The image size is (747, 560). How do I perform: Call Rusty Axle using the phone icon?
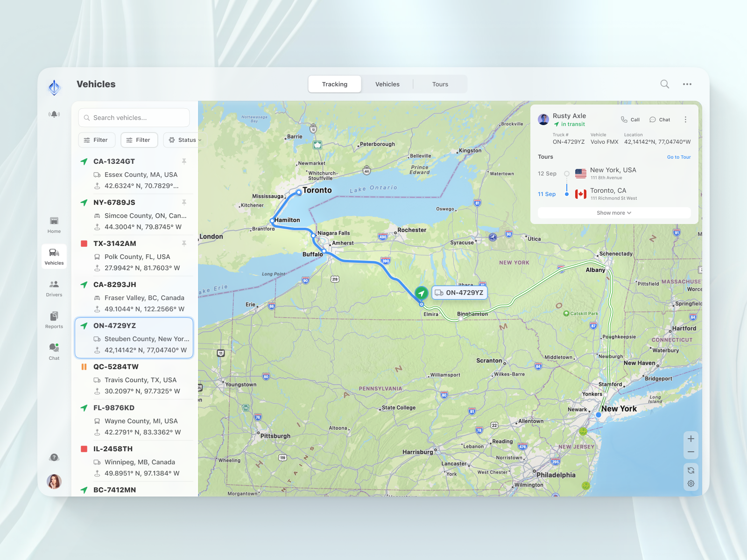click(630, 119)
